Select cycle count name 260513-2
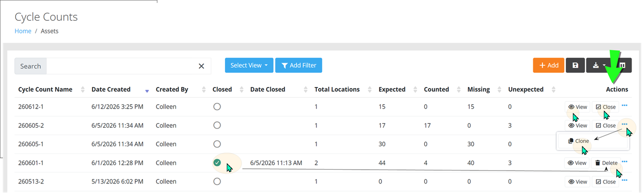Viewport: 644px width, 195px height. click(x=31, y=182)
